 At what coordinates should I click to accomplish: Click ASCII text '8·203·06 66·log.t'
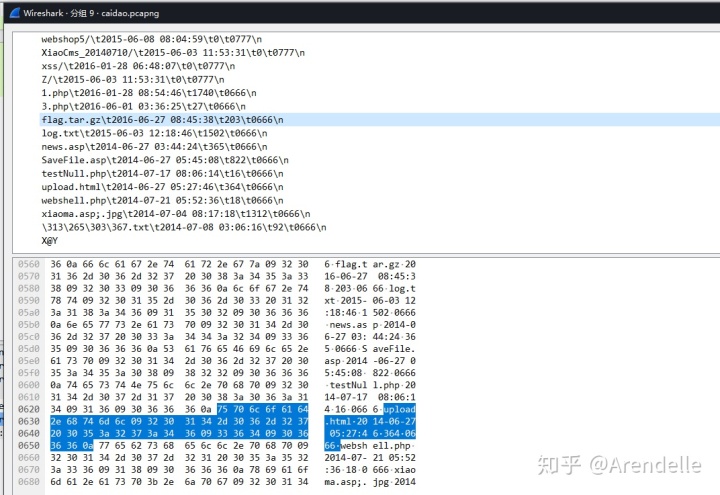(x=370, y=288)
